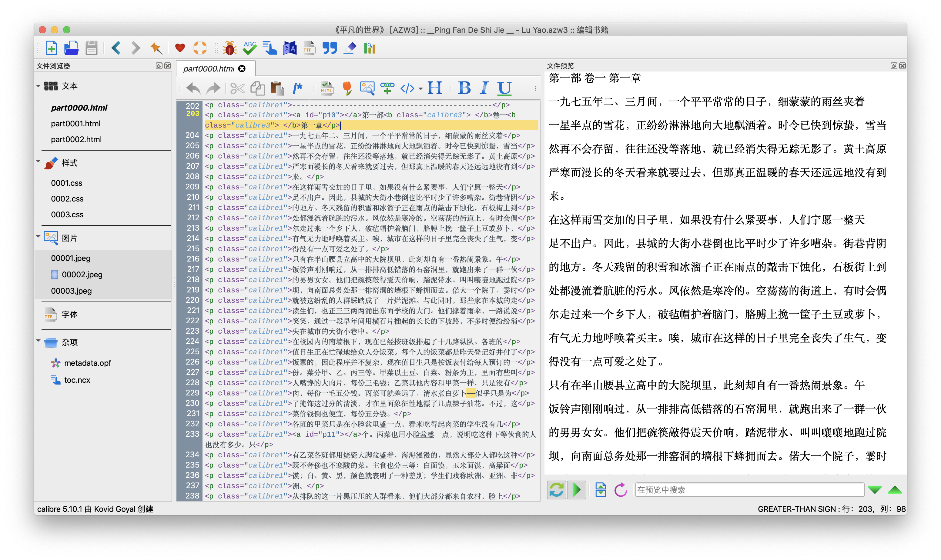Click the eraser cleanup icon
The image size is (941, 560).
[x=350, y=48]
